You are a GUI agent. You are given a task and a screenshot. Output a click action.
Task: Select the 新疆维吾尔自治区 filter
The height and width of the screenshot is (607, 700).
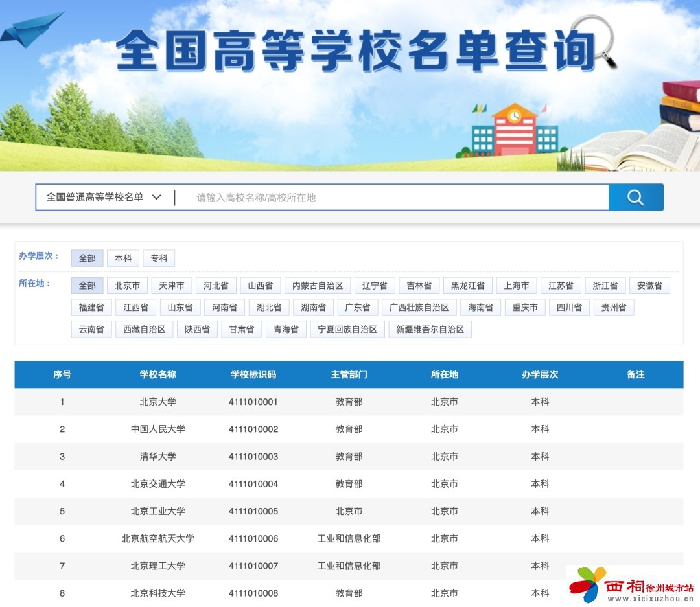point(430,329)
